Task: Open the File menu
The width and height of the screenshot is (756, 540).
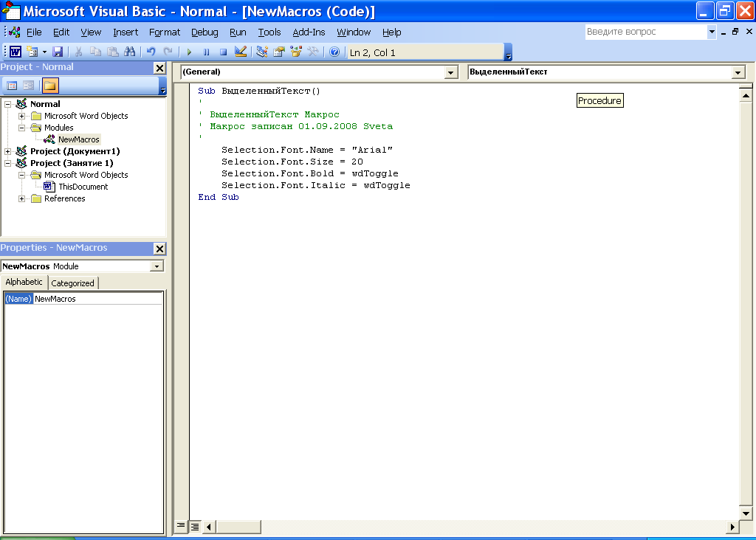Action: [x=34, y=32]
